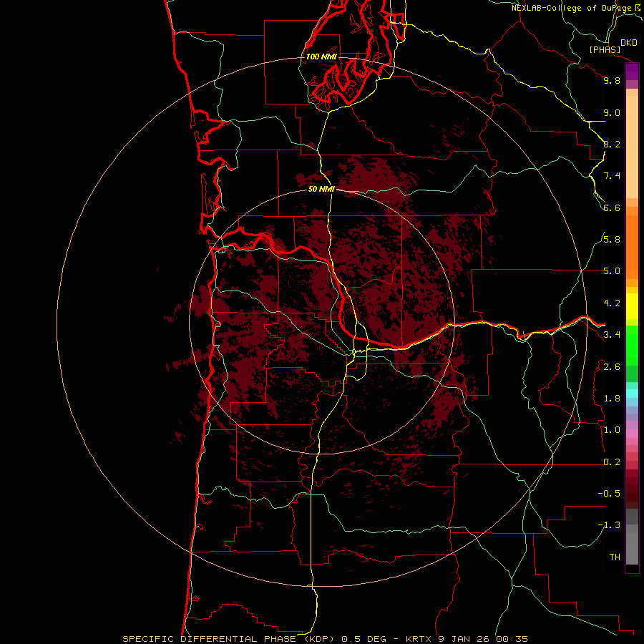Image resolution: width=644 pixels, height=644 pixels.
Task: Click the 00:35 timestamp in the caption
Action: click(x=512, y=639)
